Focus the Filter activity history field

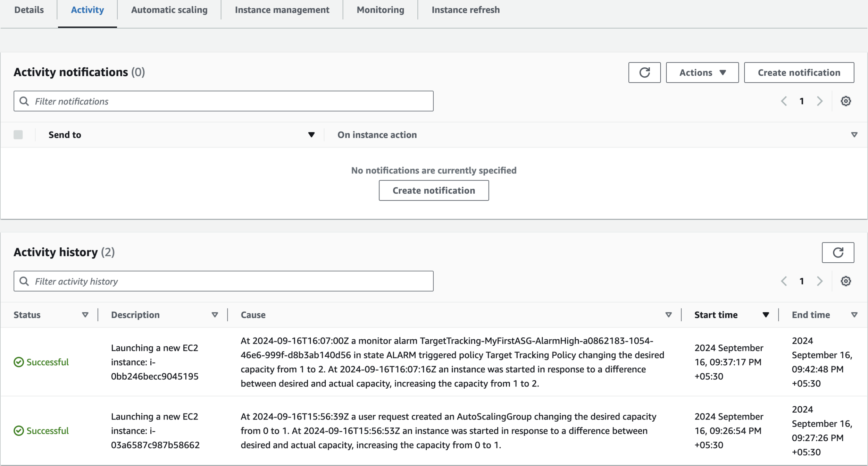224,281
